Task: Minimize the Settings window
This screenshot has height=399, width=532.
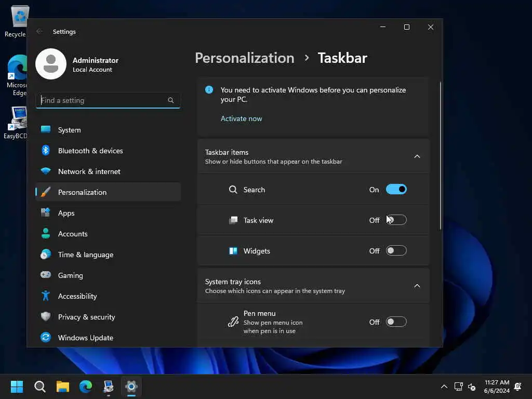Action: pyautogui.click(x=383, y=27)
